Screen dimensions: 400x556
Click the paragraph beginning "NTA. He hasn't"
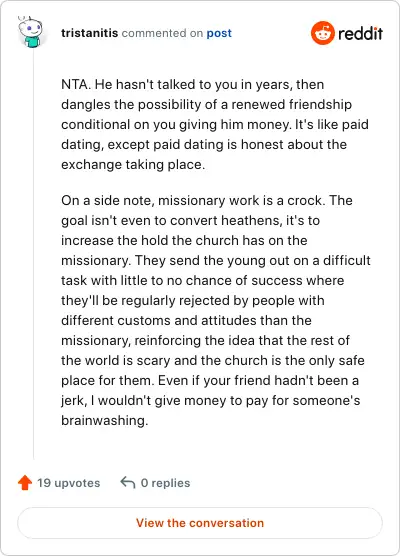(215, 124)
